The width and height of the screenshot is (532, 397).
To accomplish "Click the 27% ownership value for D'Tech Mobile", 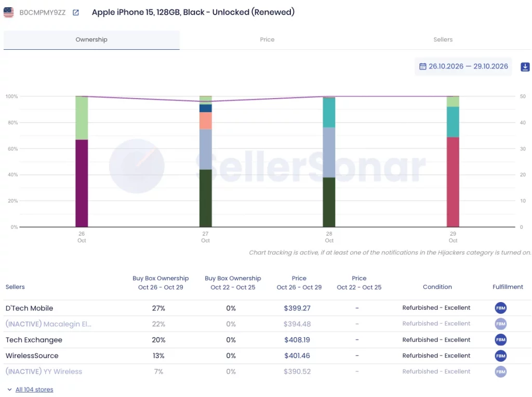I will click(158, 308).
